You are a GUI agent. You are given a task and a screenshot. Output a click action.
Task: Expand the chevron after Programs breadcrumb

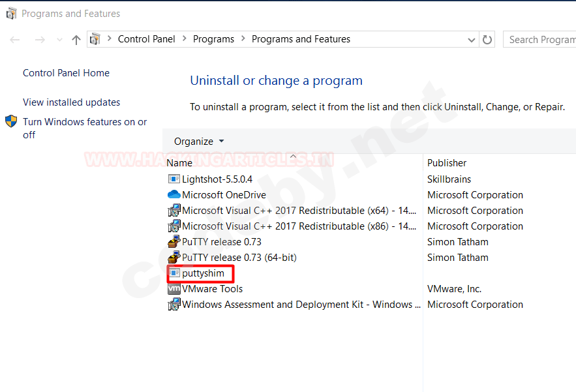[x=243, y=38]
